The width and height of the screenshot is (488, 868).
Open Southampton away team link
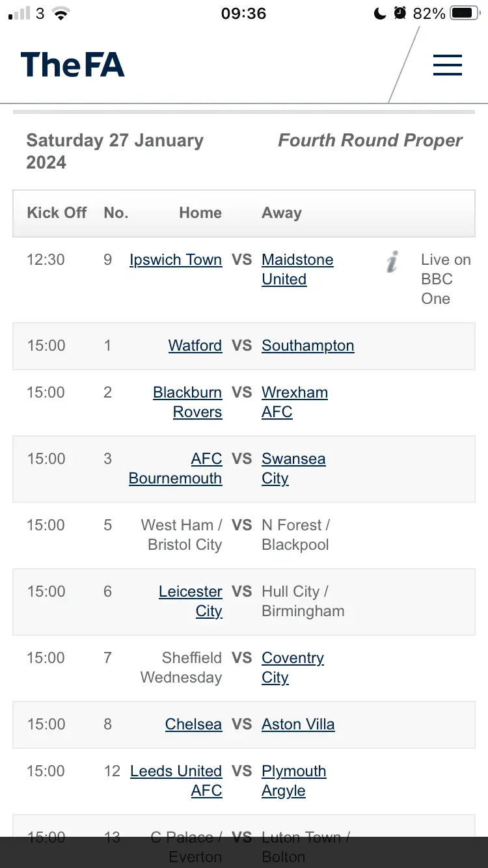click(308, 346)
